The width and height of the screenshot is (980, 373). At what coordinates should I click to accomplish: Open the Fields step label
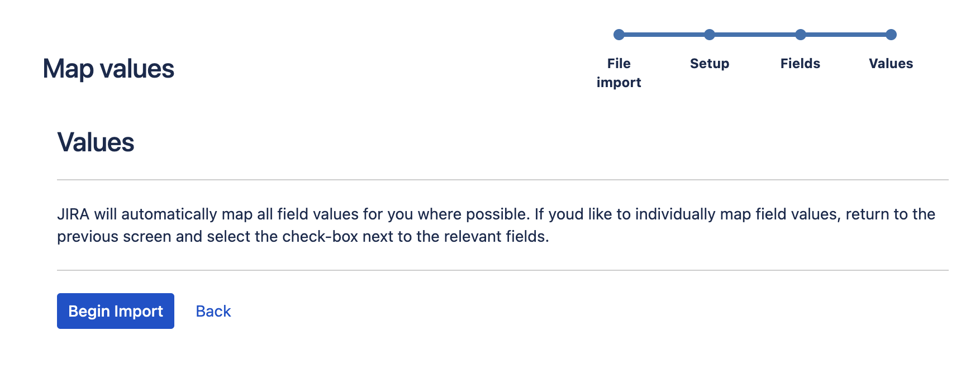(x=800, y=64)
